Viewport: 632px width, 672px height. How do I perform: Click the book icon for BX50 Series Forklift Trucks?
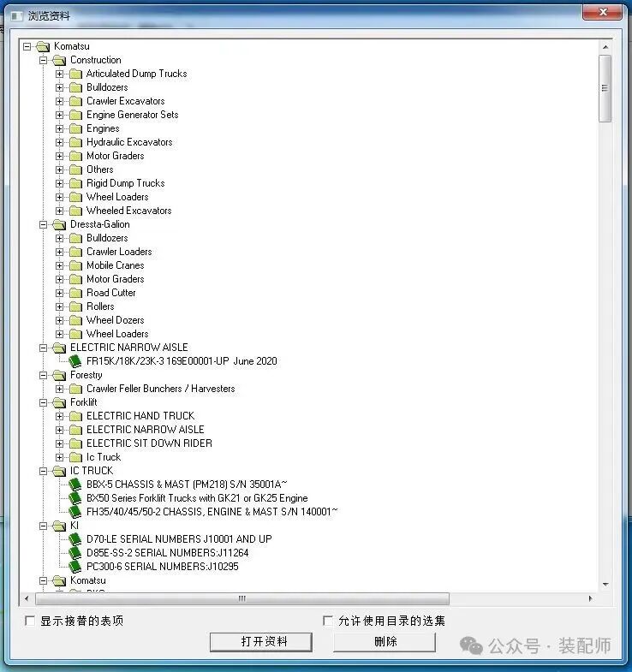point(75,498)
